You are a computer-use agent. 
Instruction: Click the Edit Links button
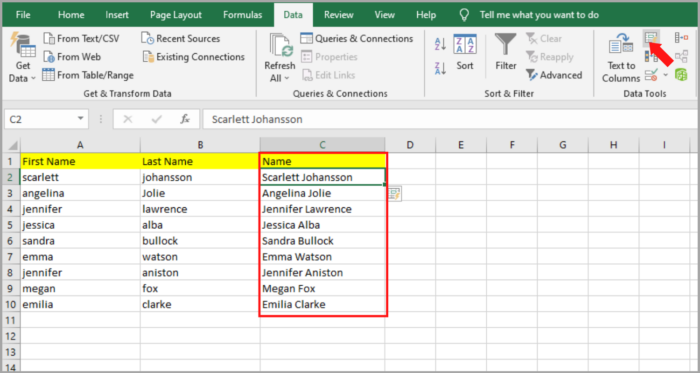click(328, 75)
